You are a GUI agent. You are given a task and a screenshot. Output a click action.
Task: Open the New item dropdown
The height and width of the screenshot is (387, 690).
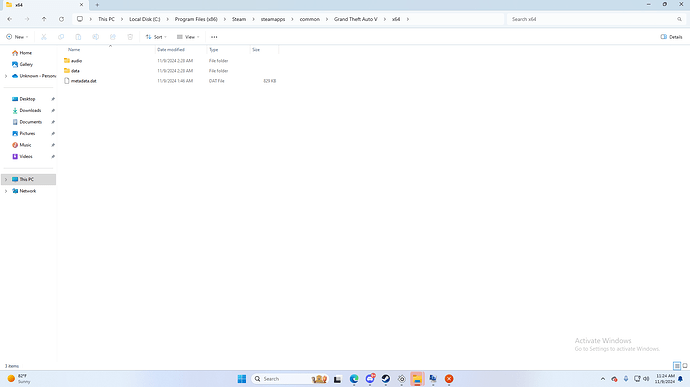coord(17,37)
